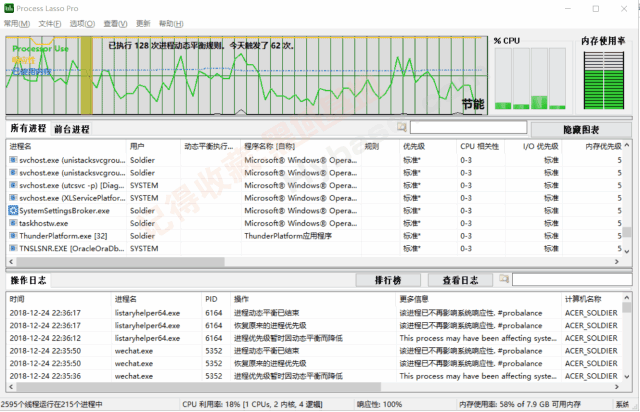Image resolution: width=640 pixels, height=412 pixels.
Task: Select the ThunderPlatform.exe [32] process row
Action: pos(315,236)
